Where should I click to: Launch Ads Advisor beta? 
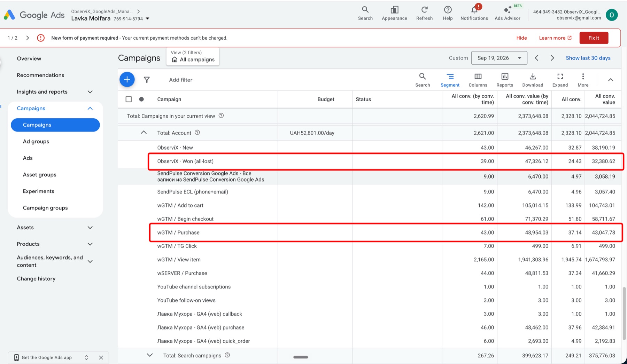coord(508,13)
